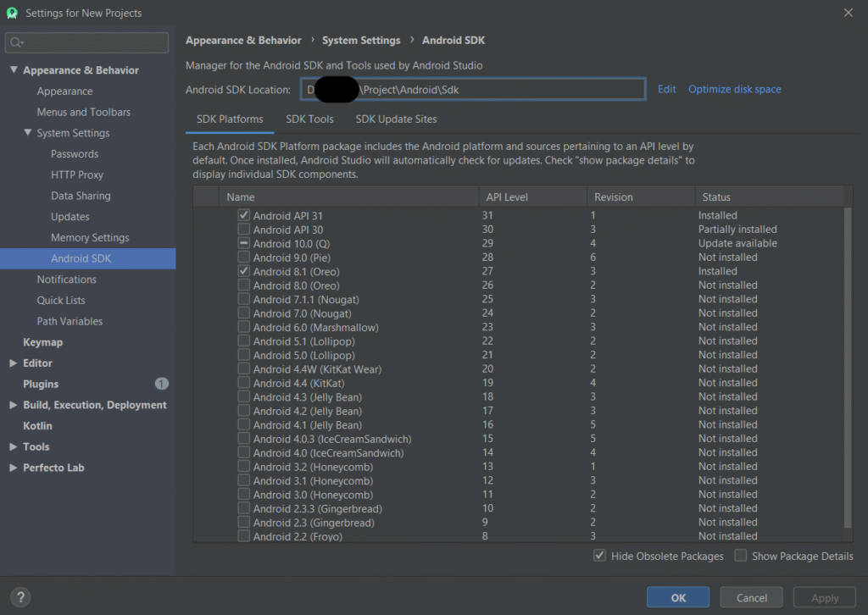Disable Hide Obsolete Packages checkbox
The height and width of the screenshot is (615, 868).
tap(599, 555)
